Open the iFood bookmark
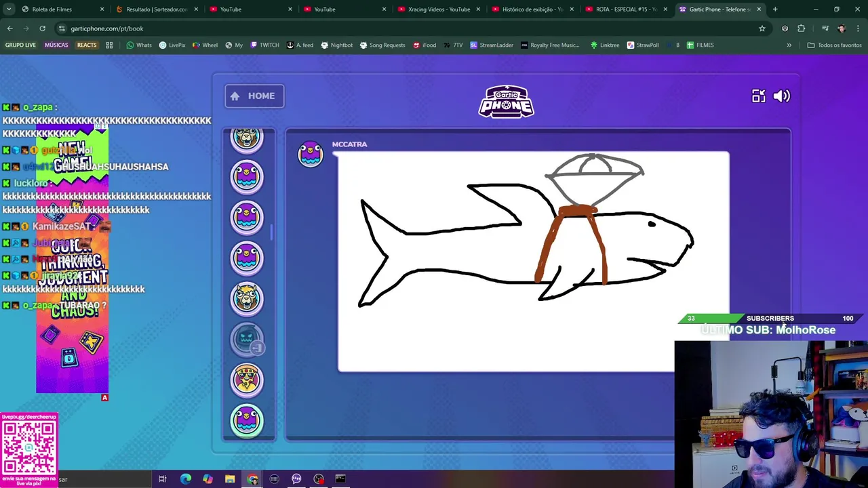The width and height of the screenshot is (868, 488). click(x=425, y=45)
